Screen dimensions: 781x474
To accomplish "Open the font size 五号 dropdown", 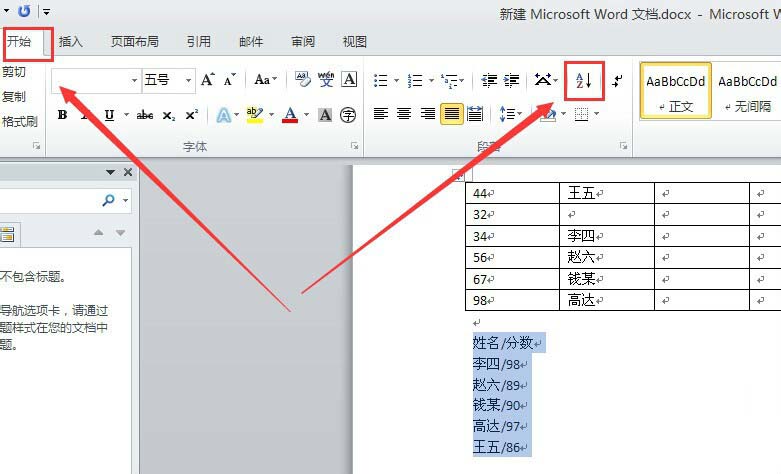I will coord(189,80).
